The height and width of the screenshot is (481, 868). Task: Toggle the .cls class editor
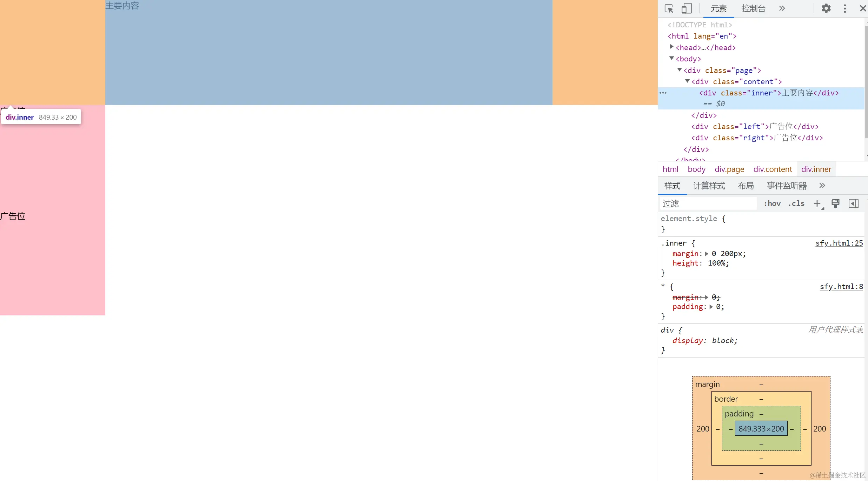tap(796, 203)
